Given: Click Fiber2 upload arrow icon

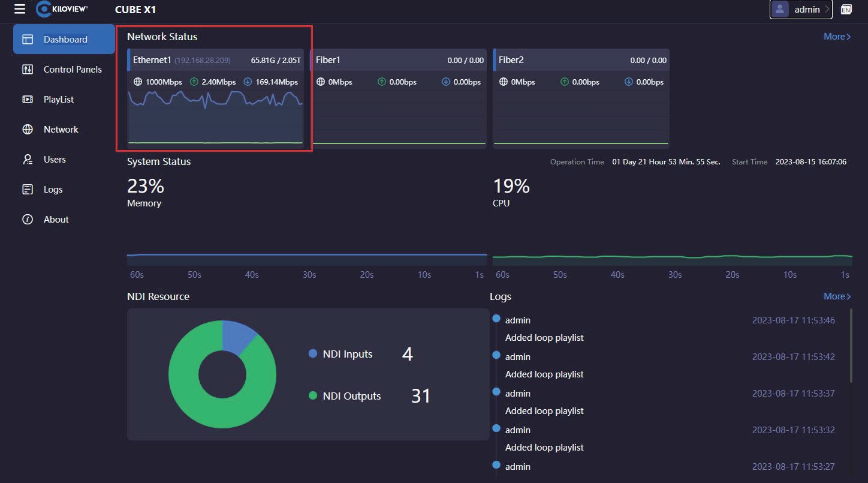Looking at the screenshot, I should [x=565, y=82].
